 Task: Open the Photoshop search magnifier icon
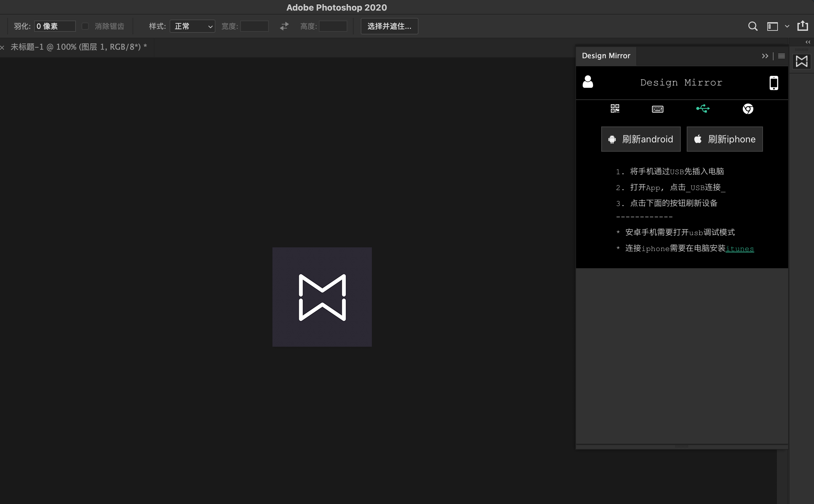[x=753, y=26]
